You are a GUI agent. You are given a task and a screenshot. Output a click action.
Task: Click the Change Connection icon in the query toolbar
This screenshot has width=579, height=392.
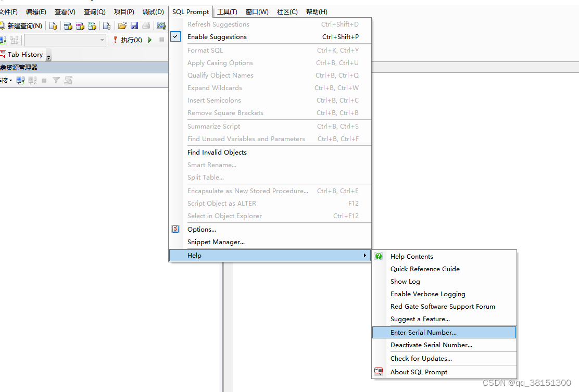point(15,40)
